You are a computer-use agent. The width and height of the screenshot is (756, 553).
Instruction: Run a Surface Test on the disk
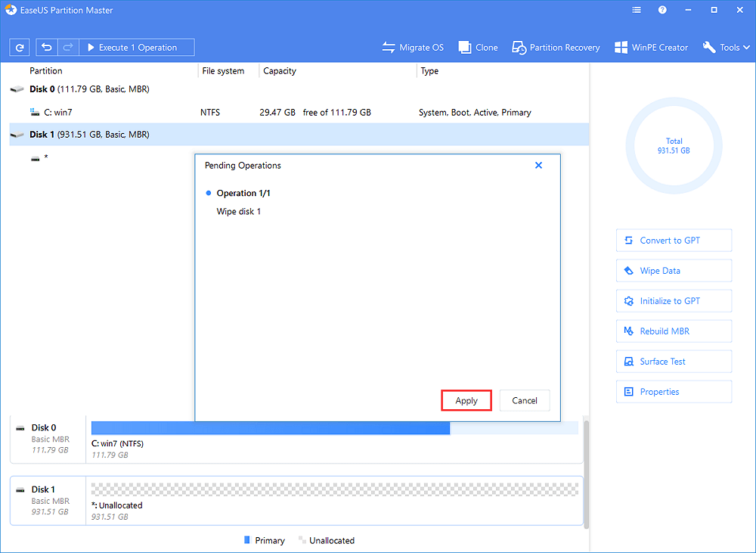(674, 361)
